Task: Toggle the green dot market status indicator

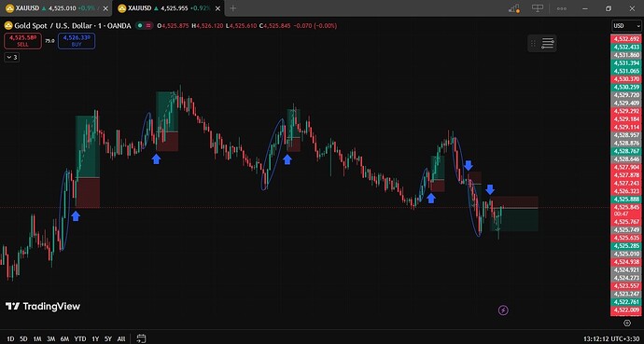Action: tap(140, 26)
